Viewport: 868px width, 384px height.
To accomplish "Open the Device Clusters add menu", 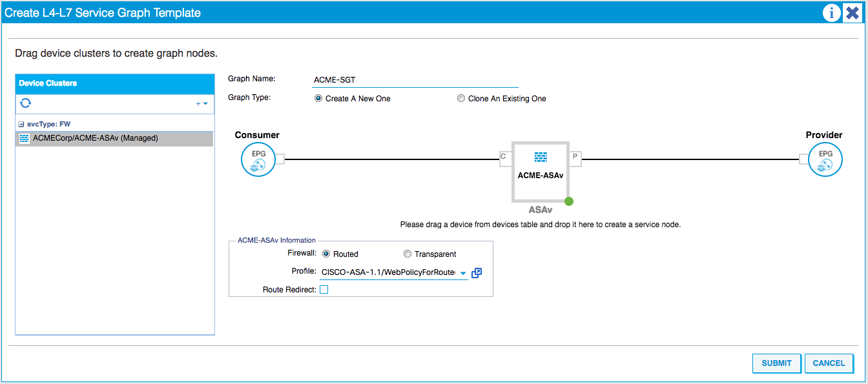I will 202,104.
